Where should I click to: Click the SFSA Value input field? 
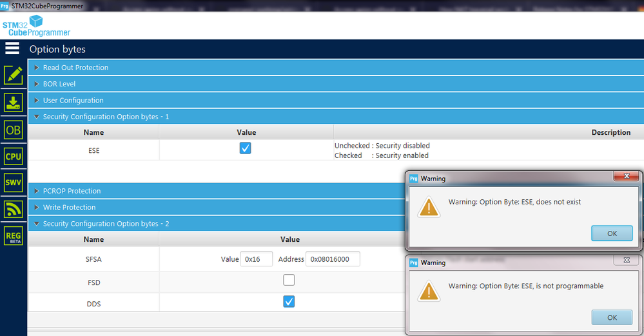click(257, 259)
